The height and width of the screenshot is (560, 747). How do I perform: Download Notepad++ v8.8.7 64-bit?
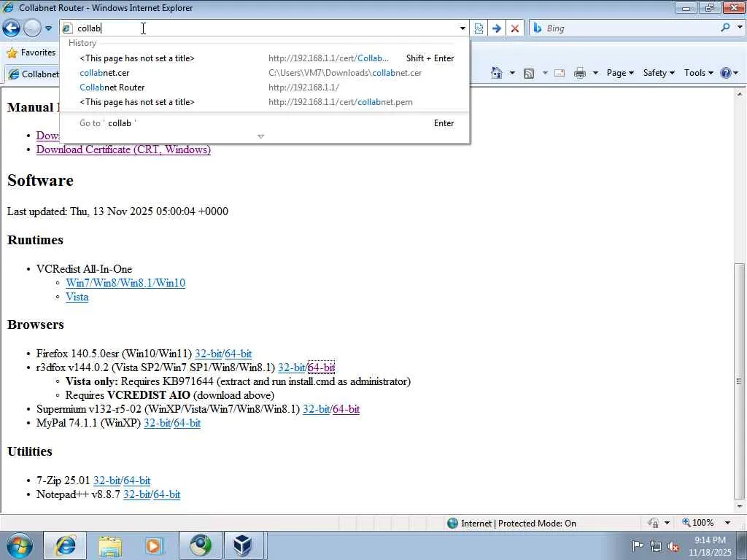[x=167, y=494]
